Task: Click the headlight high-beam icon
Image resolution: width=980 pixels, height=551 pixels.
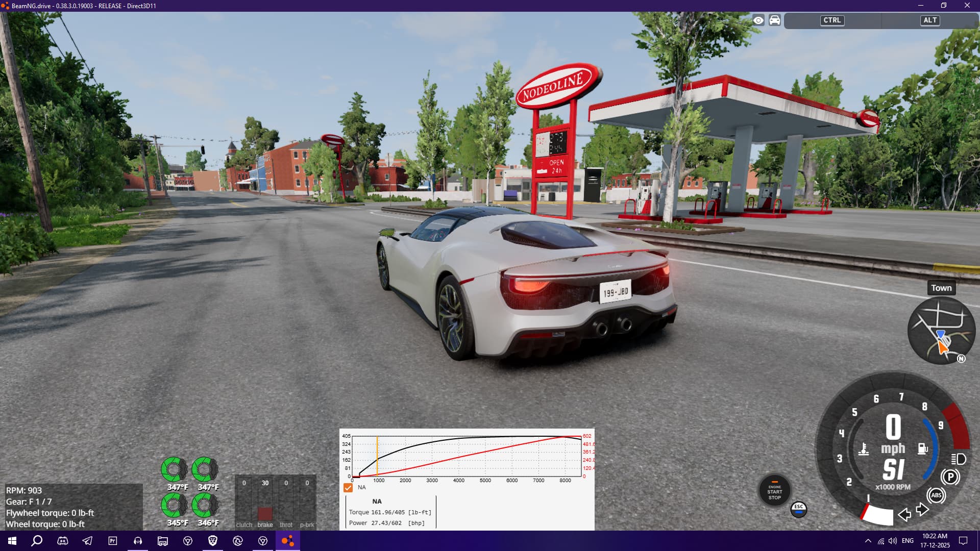Action: pyautogui.click(x=958, y=459)
